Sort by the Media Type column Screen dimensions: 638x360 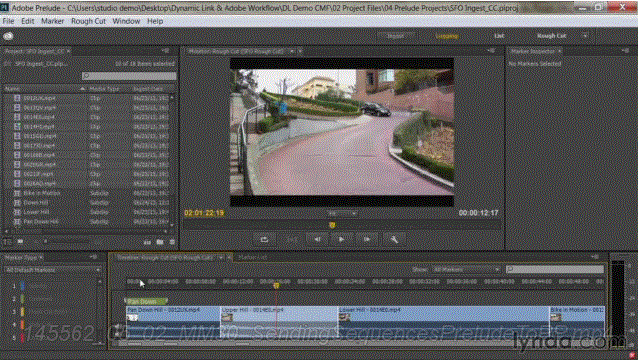(x=104, y=89)
